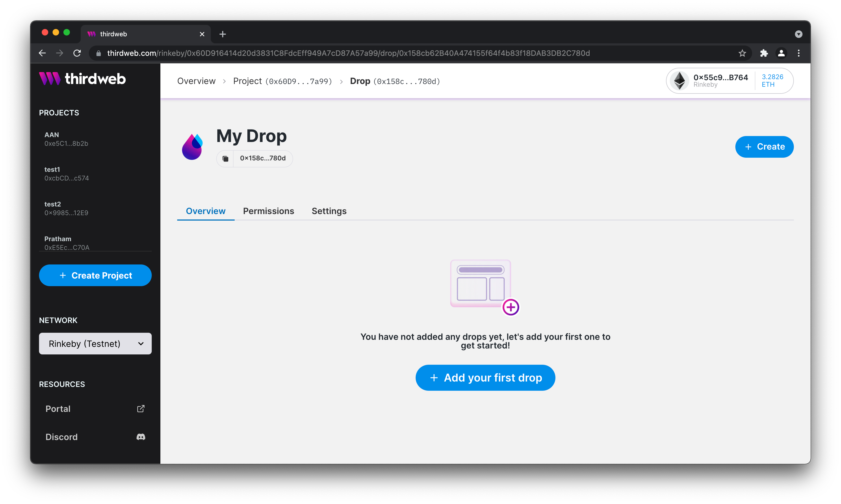The image size is (841, 504).
Task: Go to Overview breadcrumb
Action: tap(196, 81)
